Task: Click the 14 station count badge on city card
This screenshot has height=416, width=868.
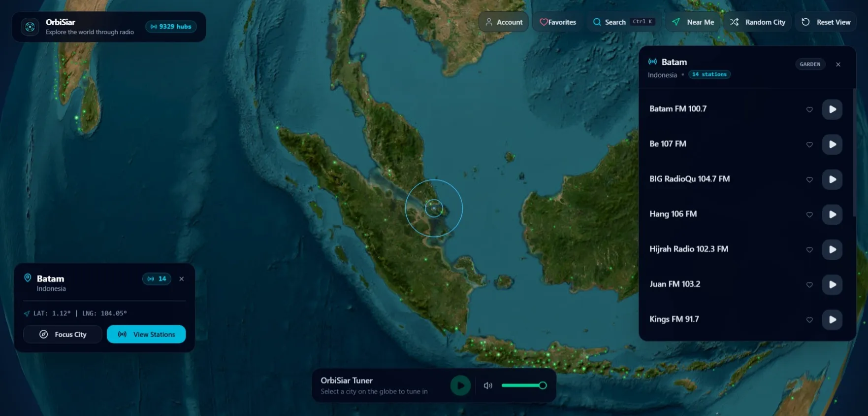Action: 157,279
